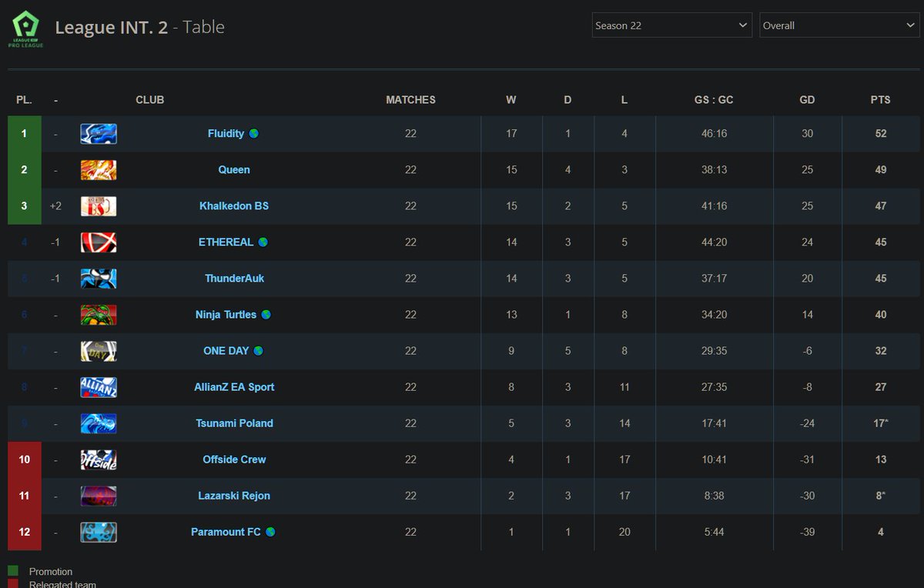The height and width of the screenshot is (588, 924).
Task: Click the MATCHES column header
Action: (x=410, y=100)
